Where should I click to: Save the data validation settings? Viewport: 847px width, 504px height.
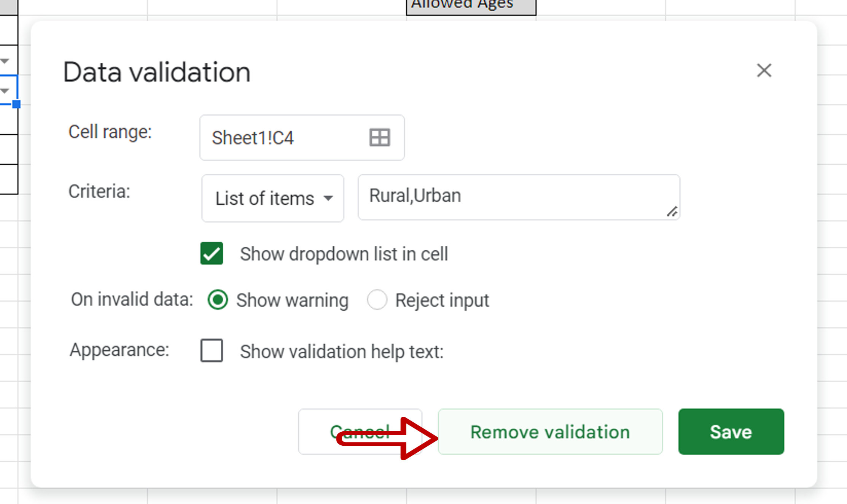coord(731,431)
